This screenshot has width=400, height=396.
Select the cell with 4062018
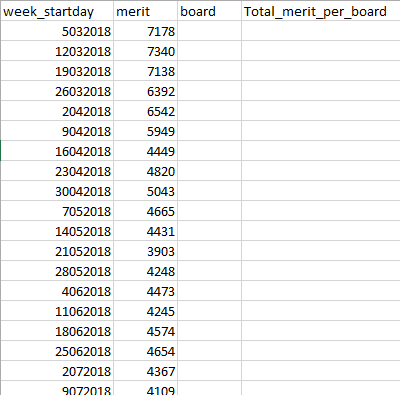57,291
